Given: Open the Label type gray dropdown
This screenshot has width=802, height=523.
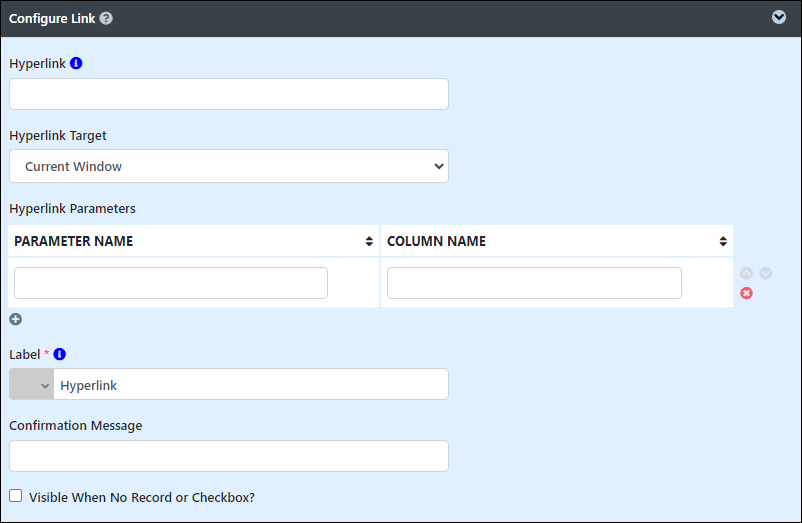Looking at the screenshot, I should coord(32,384).
